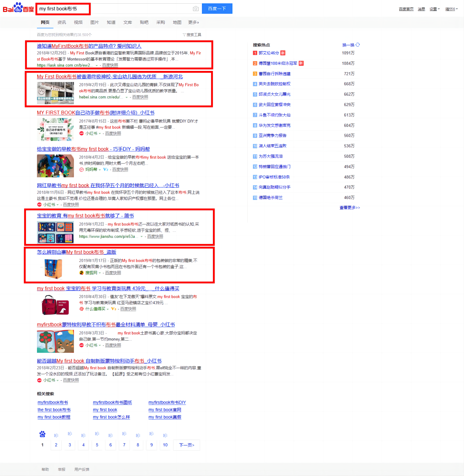464x476 pixels.
Task: Click the 小红书 icon under MY FIRST BOOK result
Action: coord(82,133)
